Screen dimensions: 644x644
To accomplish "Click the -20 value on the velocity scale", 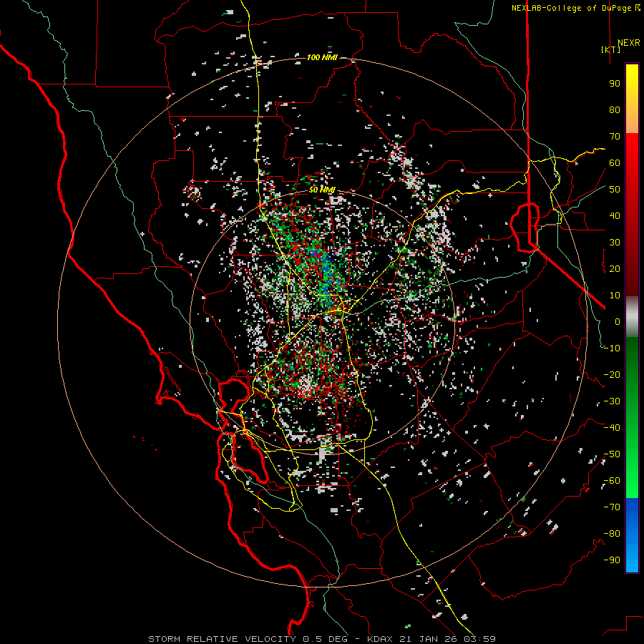I will point(612,375).
